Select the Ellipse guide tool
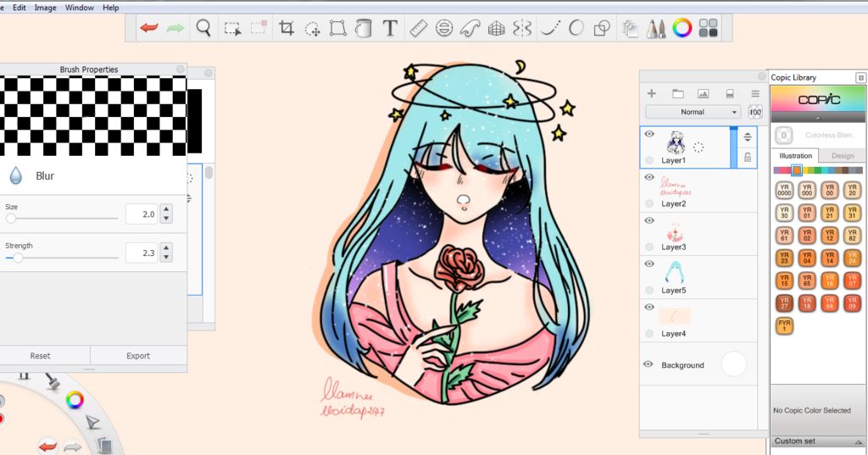Viewport: 868px width, 455px height. pyautogui.click(x=444, y=28)
